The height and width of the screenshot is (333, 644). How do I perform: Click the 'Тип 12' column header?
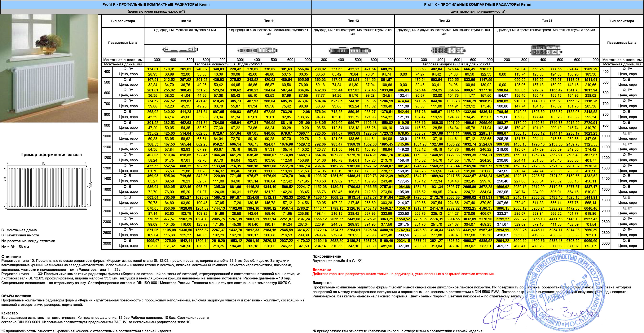(x=353, y=21)
